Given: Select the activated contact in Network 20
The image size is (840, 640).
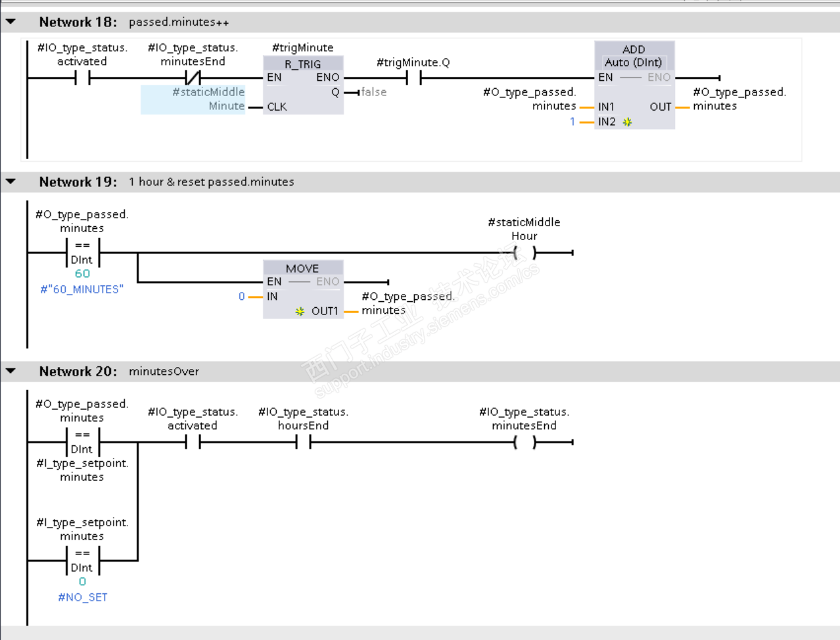Looking at the screenshot, I should tap(193, 442).
